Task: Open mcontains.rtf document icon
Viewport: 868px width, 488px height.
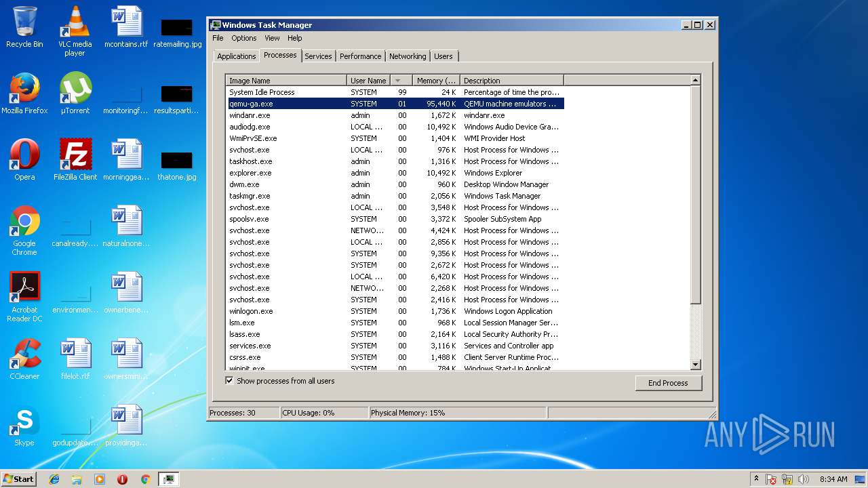Action: click(x=126, y=27)
